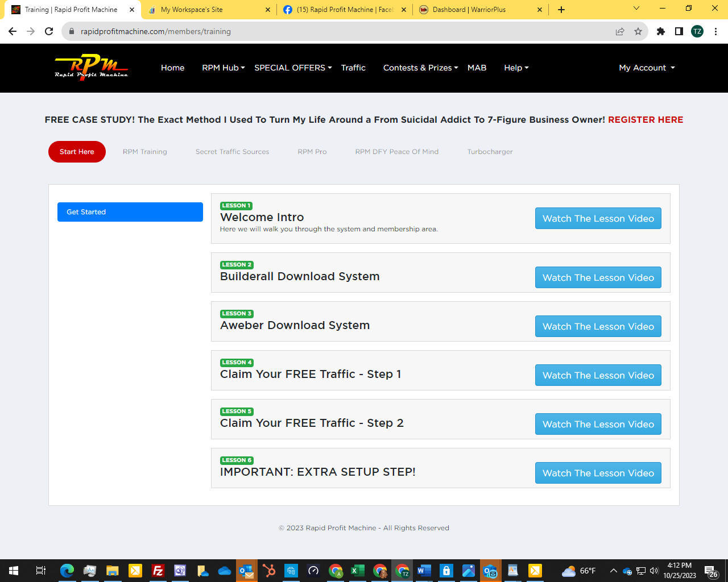Open the notification center with 26 badge
The height and width of the screenshot is (582, 728).
coord(711,571)
